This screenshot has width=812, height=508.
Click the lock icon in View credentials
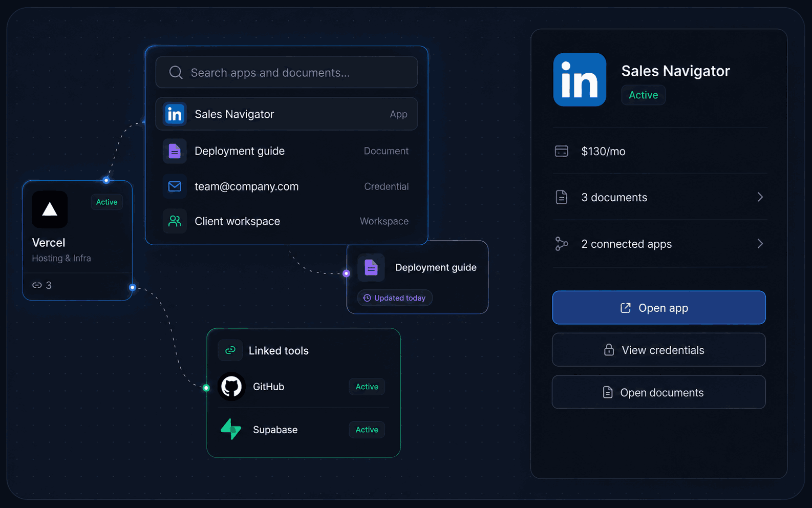click(609, 350)
